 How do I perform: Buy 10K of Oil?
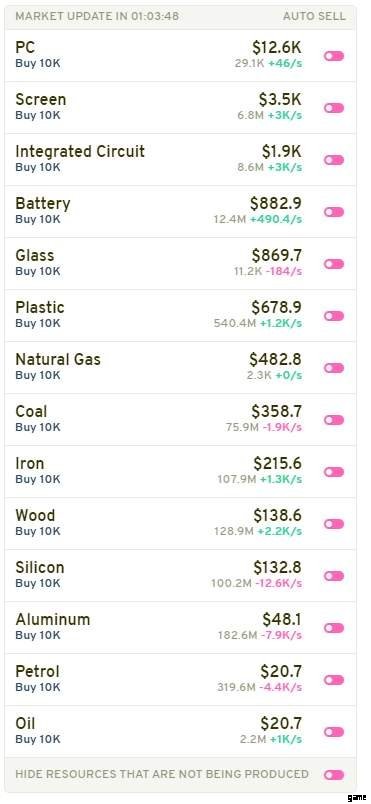click(x=38, y=739)
